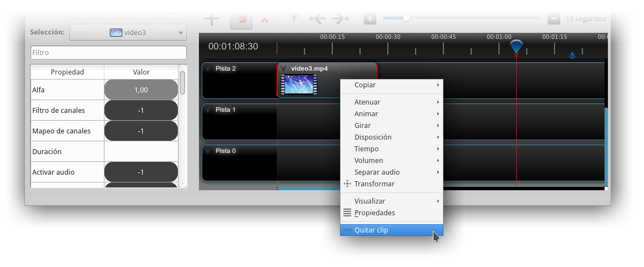This screenshot has height=267, width=644.
Task: Click the Alfa property name
Action: (x=38, y=90)
